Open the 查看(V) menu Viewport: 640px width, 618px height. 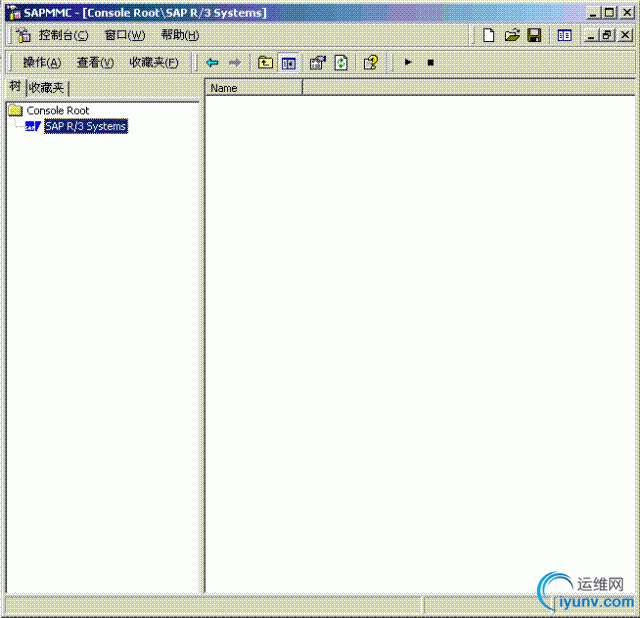pyautogui.click(x=96, y=62)
